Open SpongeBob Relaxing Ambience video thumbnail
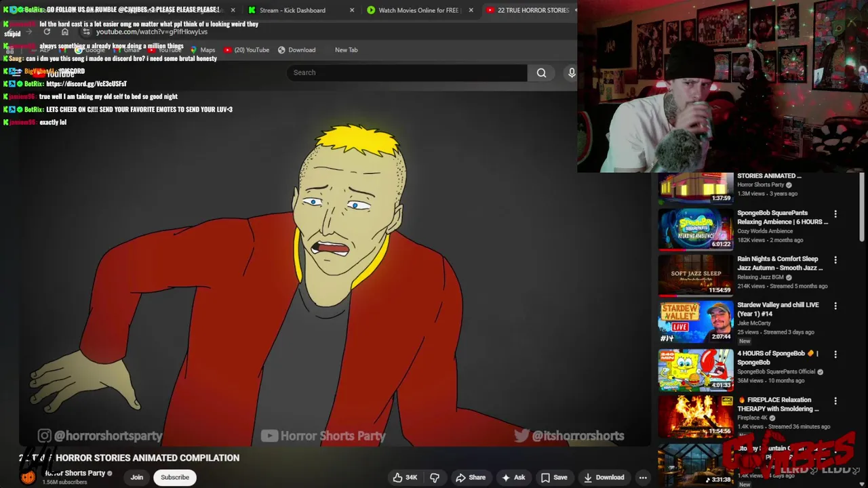868x488 pixels. (696, 229)
